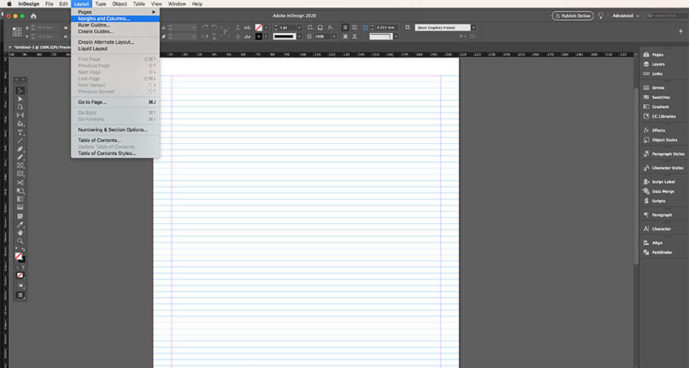Select the Pencil tool

click(x=20, y=157)
